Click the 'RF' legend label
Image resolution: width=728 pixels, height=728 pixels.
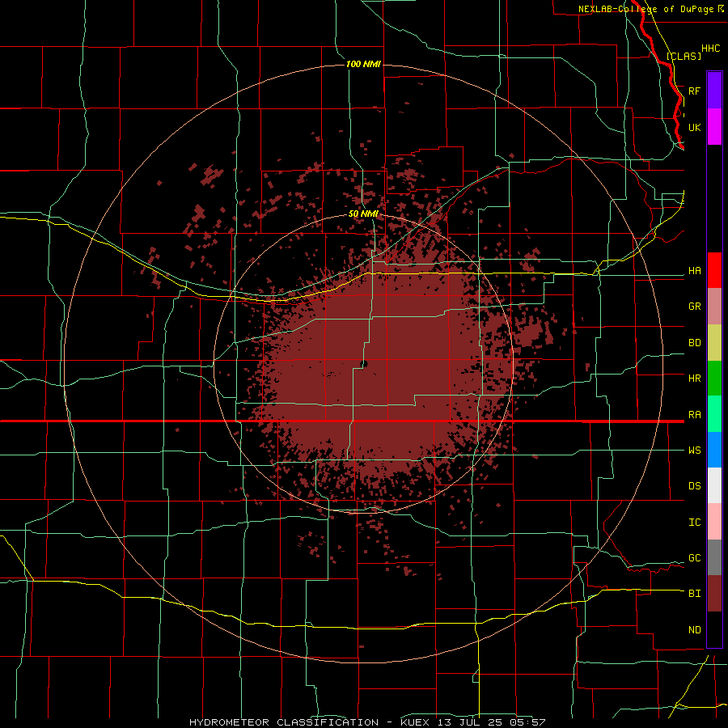tap(694, 91)
